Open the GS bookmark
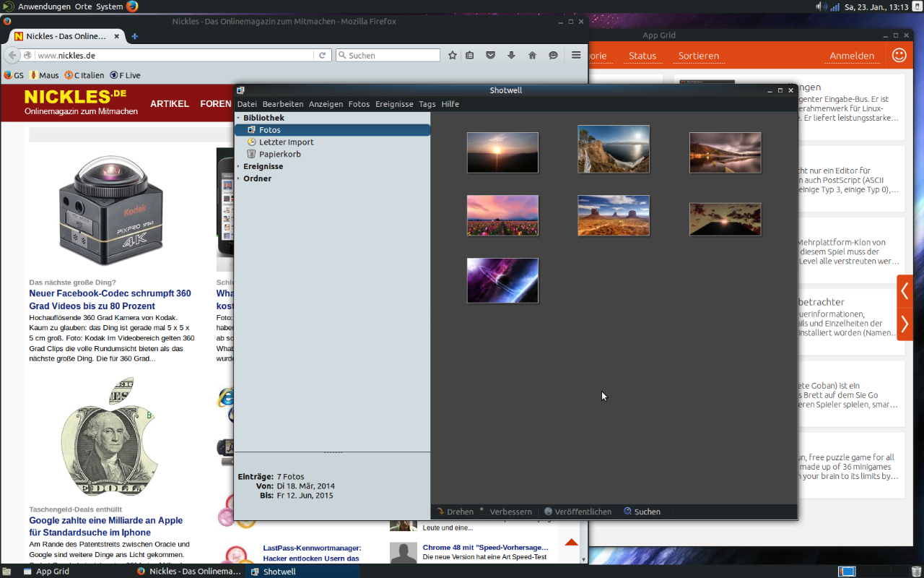 14,75
